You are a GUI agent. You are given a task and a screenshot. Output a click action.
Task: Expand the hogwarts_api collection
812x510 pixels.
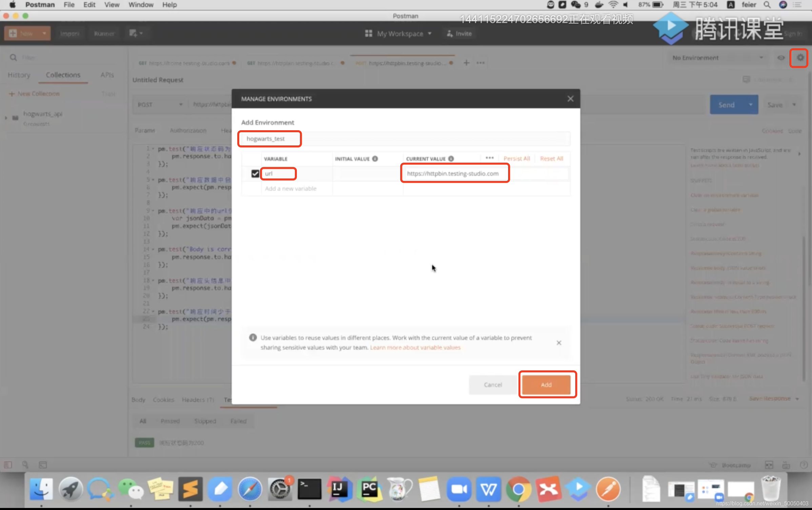6,118
